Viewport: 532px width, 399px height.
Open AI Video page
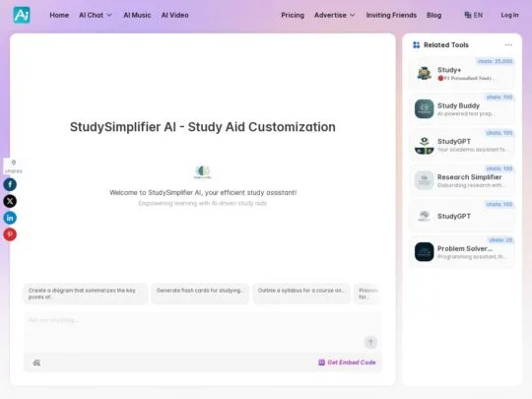(174, 15)
